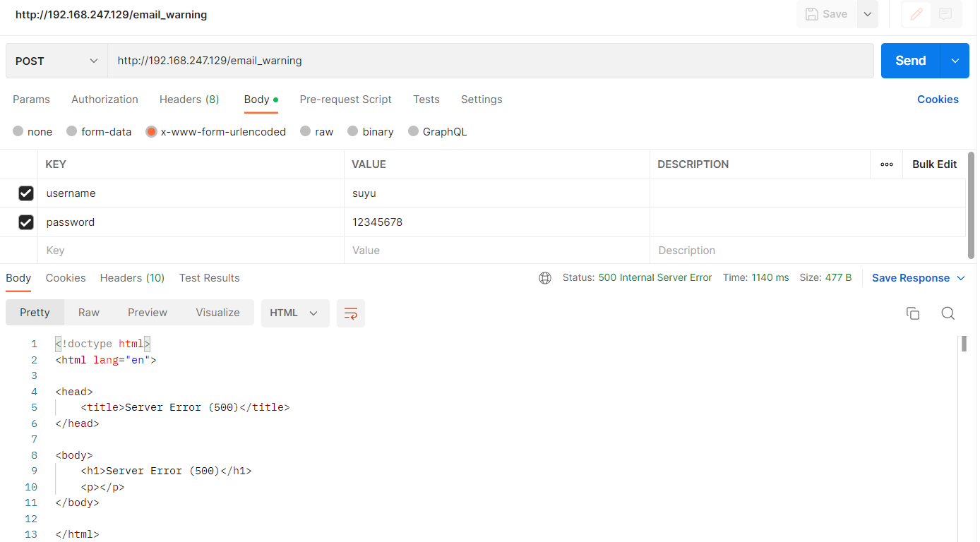Expand the HTML format dropdown

[294, 313]
